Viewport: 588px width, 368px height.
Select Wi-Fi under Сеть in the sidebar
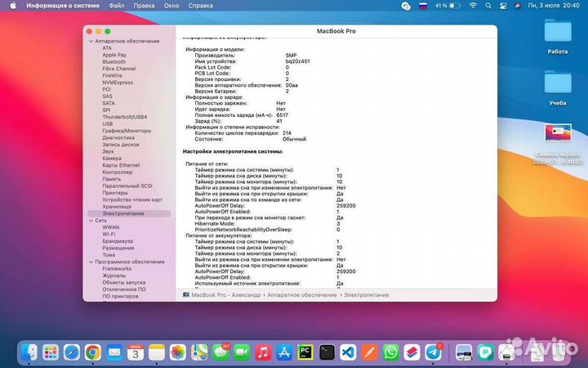(109, 234)
